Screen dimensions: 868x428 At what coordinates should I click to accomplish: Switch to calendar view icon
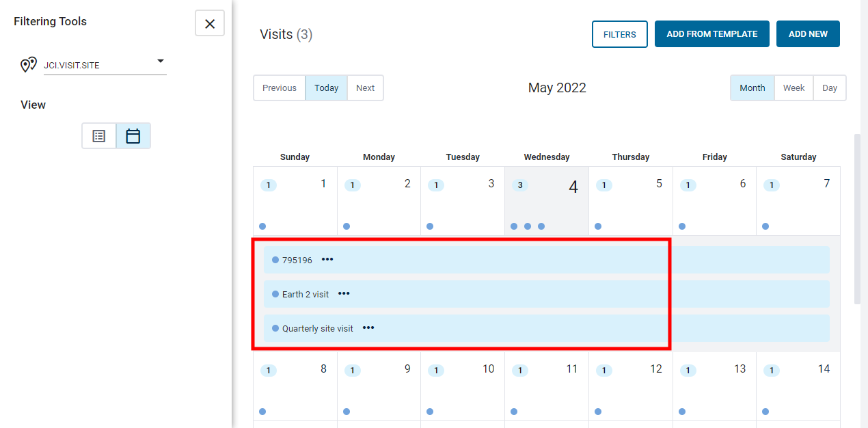click(133, 136)
